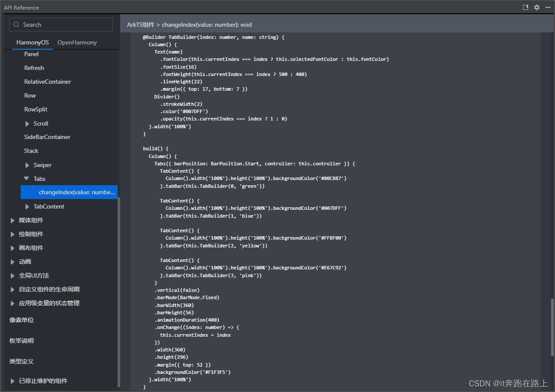Switch to the HarmonyOS tab
This screenshot has width=555, height=392.
point(33,42)
